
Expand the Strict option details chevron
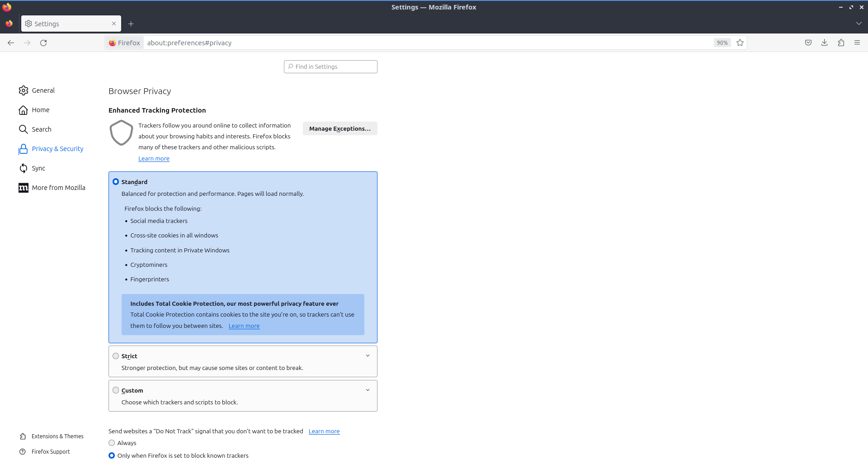(x=368, y=356)
